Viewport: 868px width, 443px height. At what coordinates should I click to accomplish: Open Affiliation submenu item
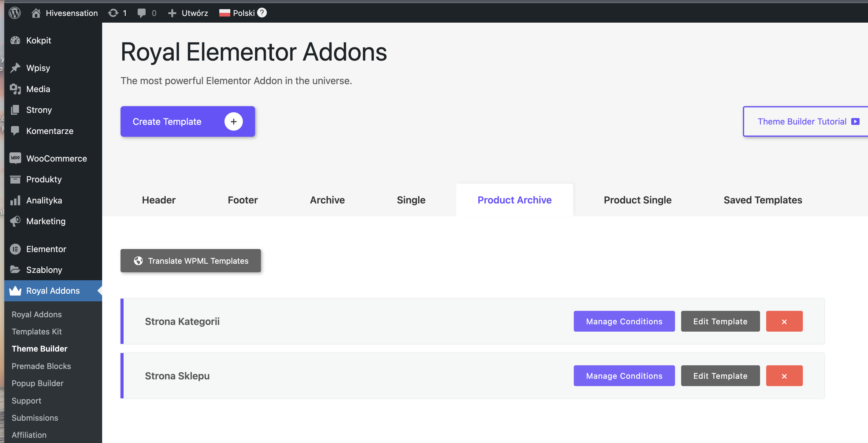[29, 435]
